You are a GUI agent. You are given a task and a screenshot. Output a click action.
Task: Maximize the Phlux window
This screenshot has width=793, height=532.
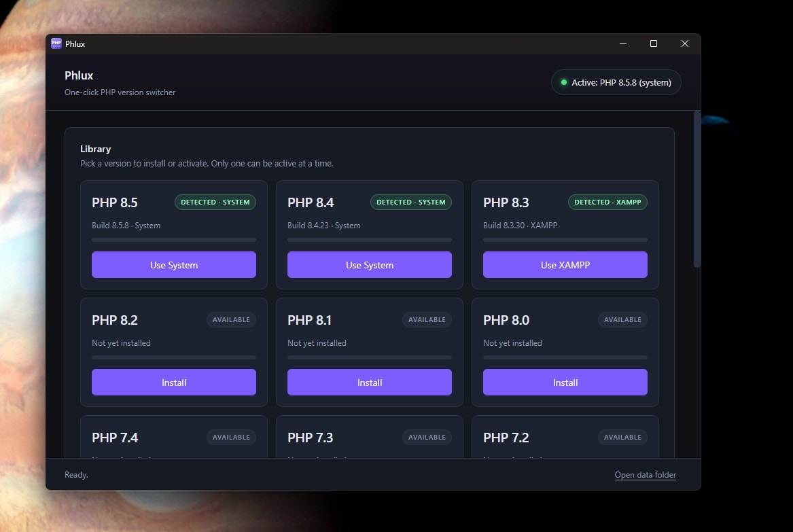coord(654,43)
